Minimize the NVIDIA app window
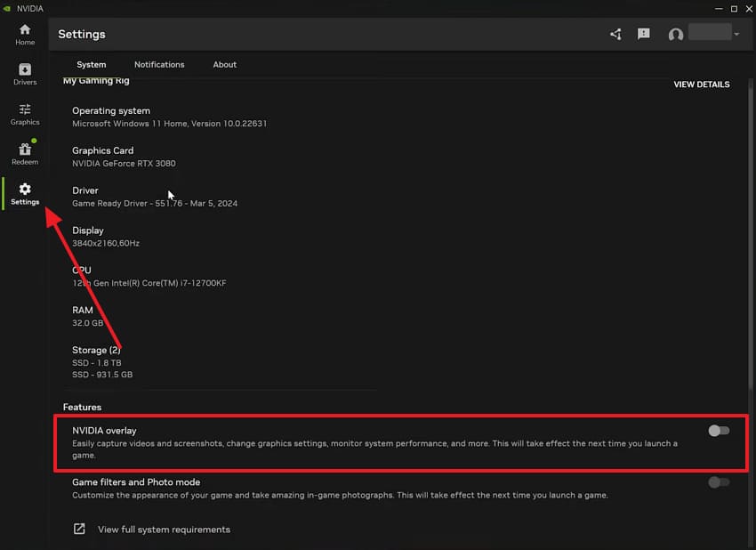The width and height of the screenshot is (756, 550). click(x=719, y=9)
